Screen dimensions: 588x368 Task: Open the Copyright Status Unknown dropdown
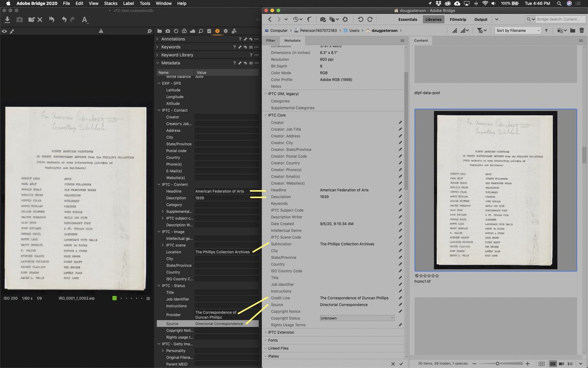356,317
